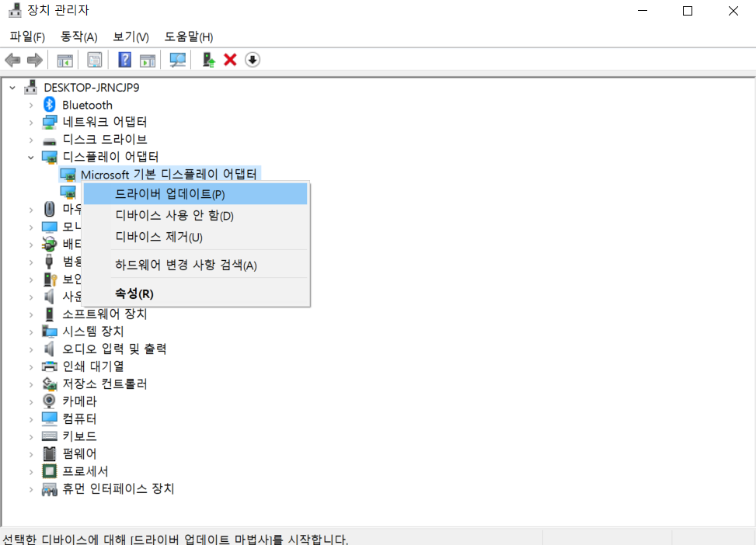Click the Update driver toolbar icon
The height and width of the screenshot is (545, 756).
click(x=208, y=60)
